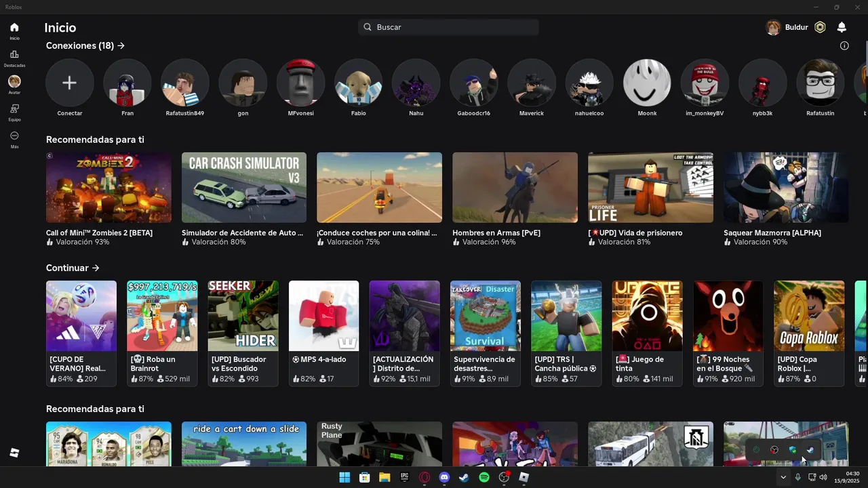The image size is (868, 488).
Task: Open gon's connection avatar
Action: pyautogui.click(x=243, y=83)
